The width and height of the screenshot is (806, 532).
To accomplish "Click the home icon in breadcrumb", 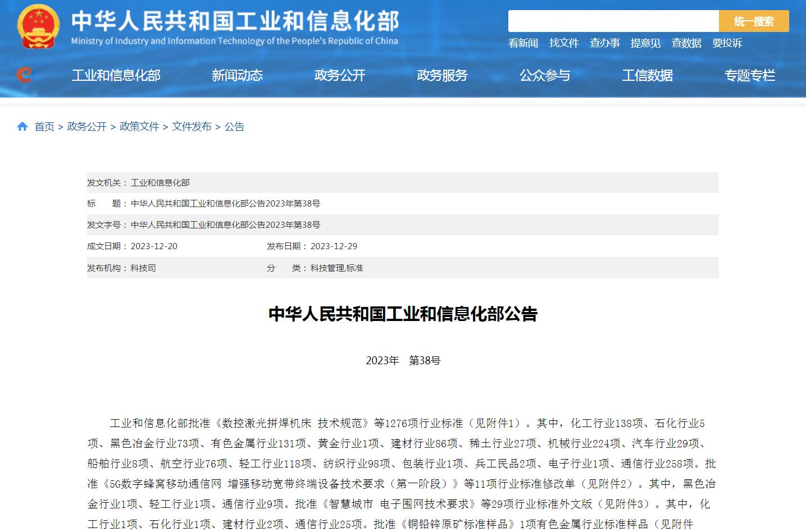I will coord(22,127).
